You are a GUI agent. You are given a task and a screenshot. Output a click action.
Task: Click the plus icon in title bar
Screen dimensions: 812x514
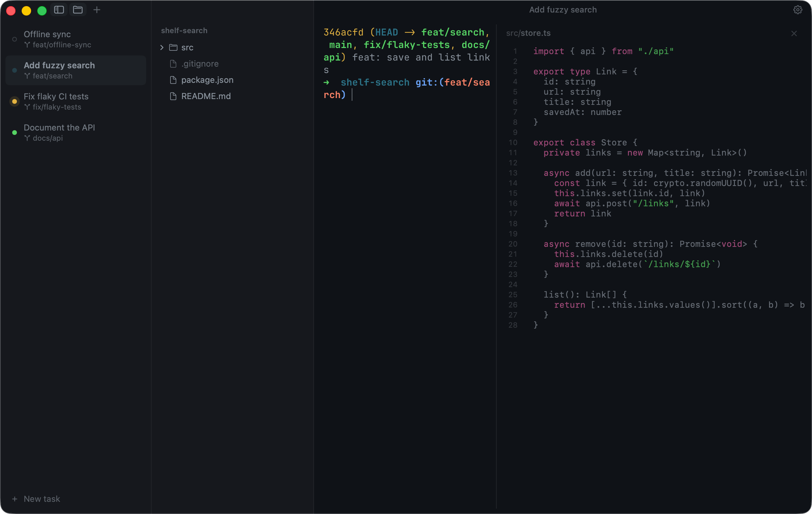[x=97, y=10]
